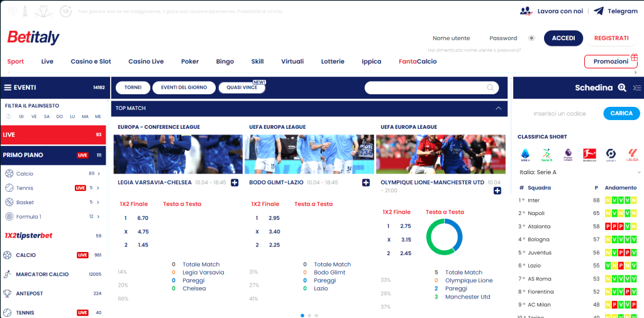Viewport: 644px width, 318px height.
Task: Open the Italia: Serie A league dropdown
Action: [579, 172]
